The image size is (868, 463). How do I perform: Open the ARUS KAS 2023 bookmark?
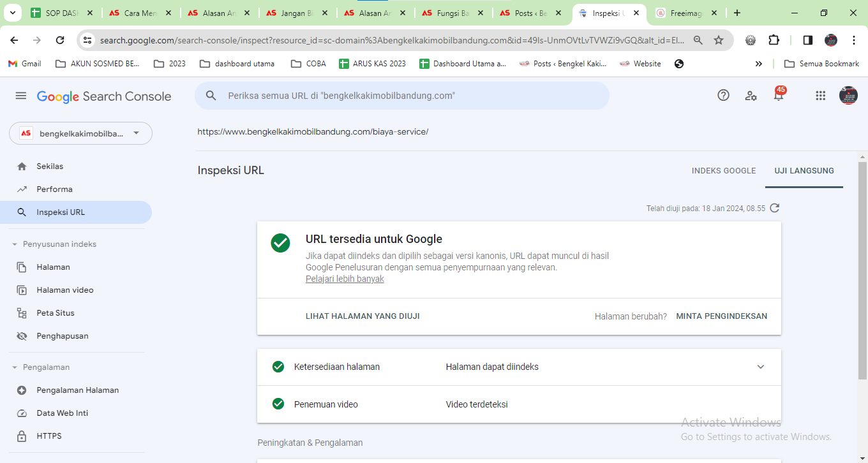pyautogui.click(x=372, y=64)
